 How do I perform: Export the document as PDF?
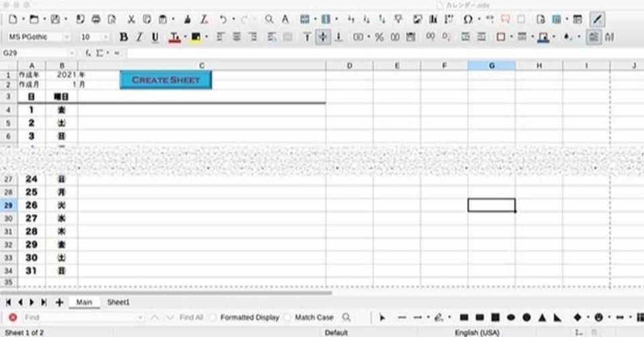(x=80, y=19)
